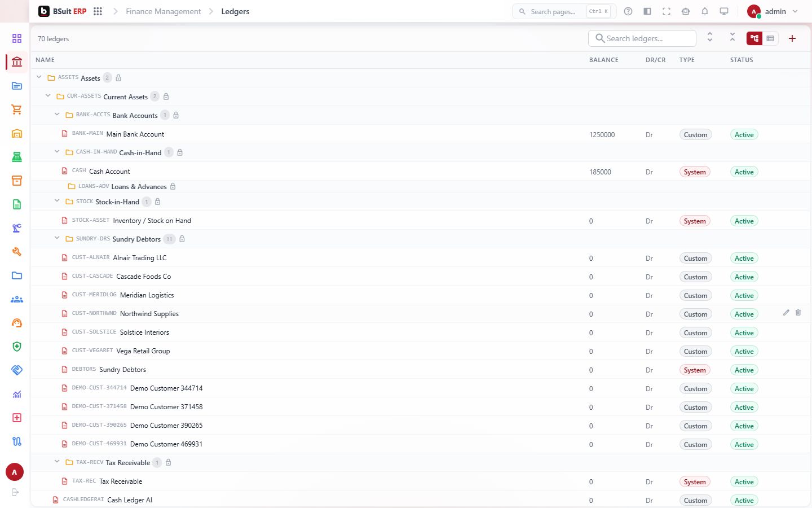
Task: Expand all ledger groups
Action: tap(710, 37)
